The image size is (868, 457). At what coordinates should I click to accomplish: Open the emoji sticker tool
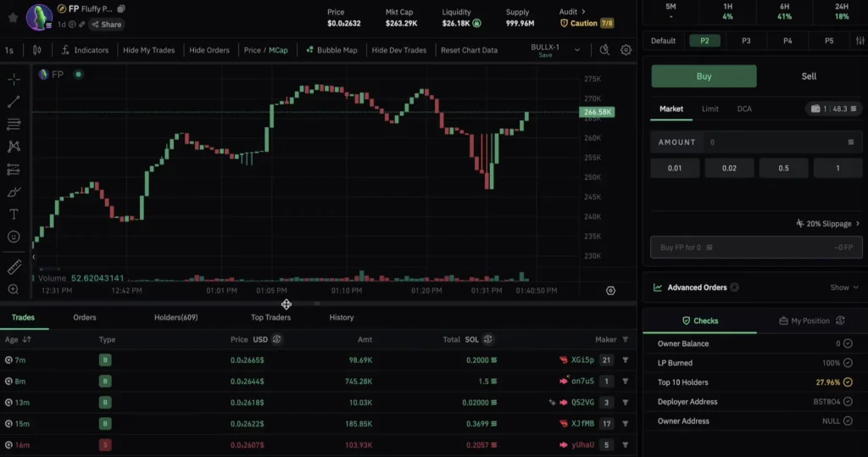pos(14,237)
